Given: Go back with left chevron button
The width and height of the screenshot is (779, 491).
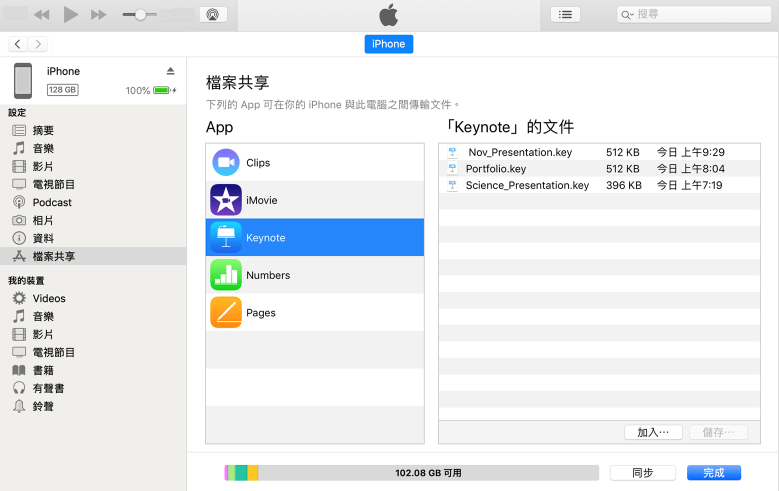Looking at the screenshot, I should (18, 44).
